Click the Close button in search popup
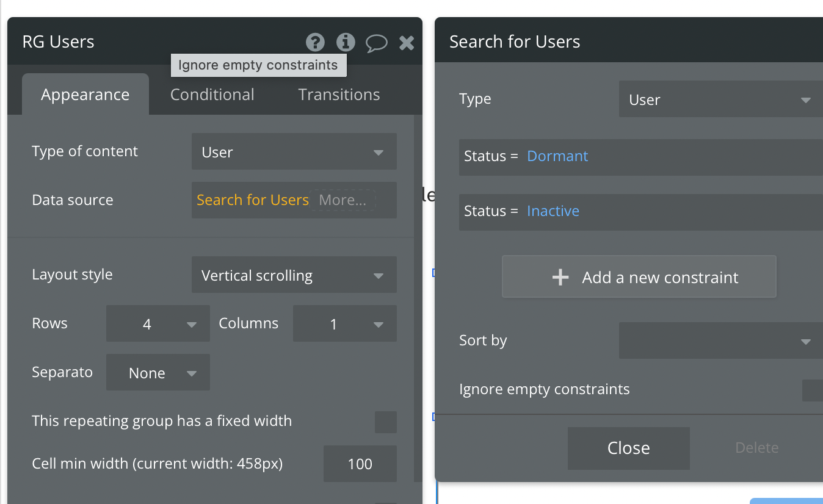The width and height of the screenshot is (823, 504). click(629, 448)
